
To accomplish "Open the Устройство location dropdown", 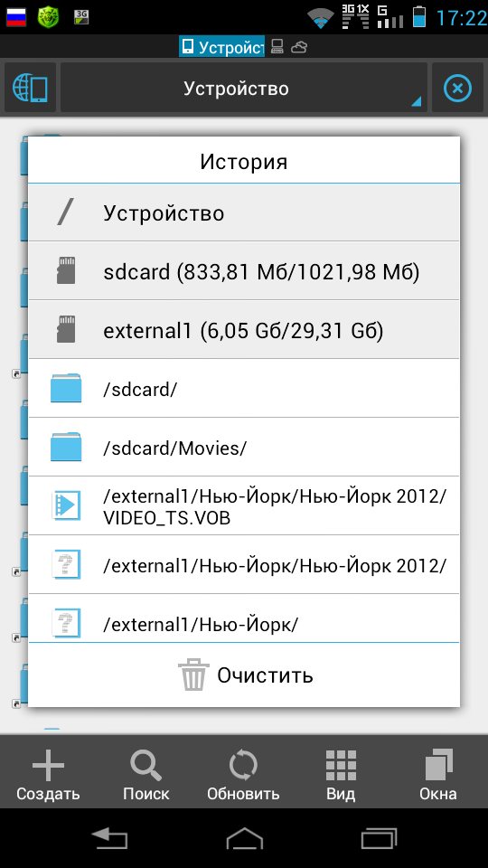I will (x=243, y=88).
